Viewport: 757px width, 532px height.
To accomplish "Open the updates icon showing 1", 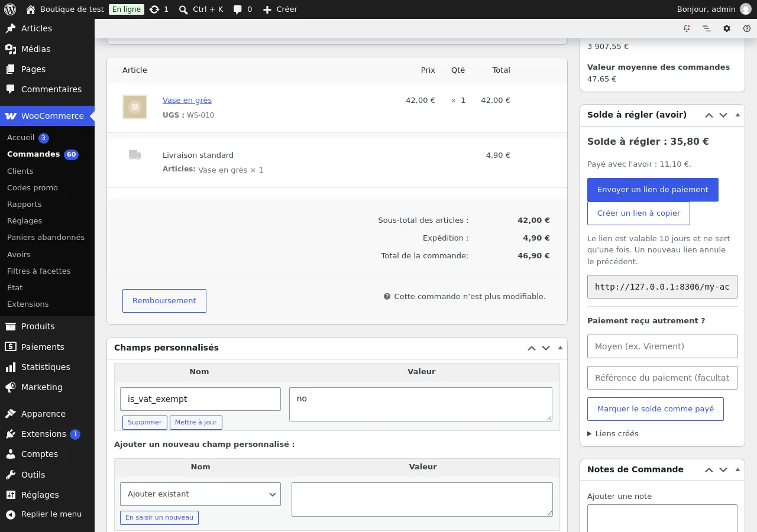I will 159,9.
